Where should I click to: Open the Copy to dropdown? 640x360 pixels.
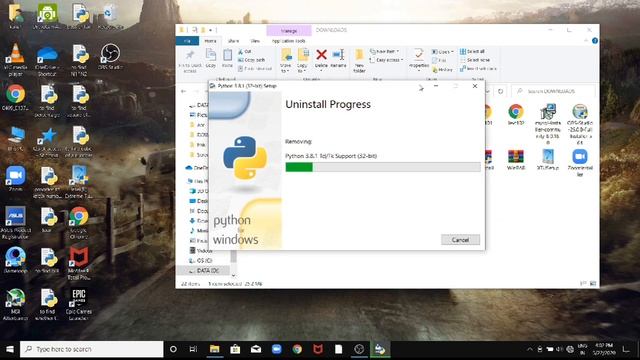click(303, 61)
